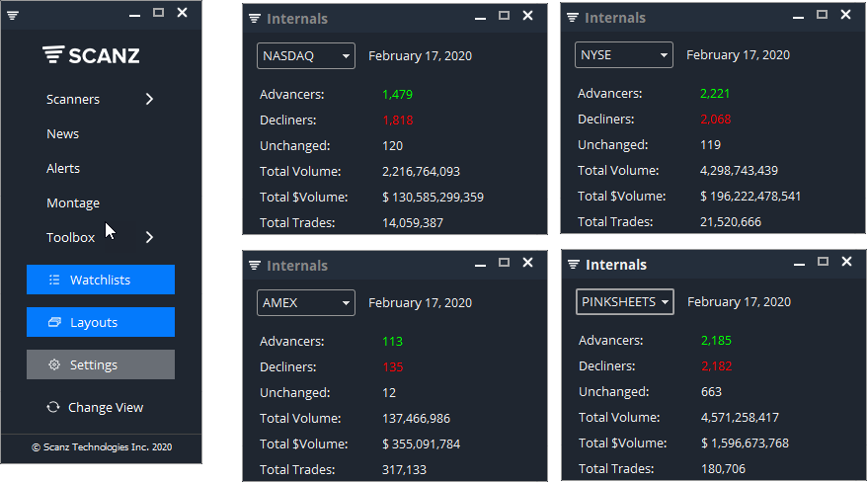This screenshot has height=483, width=868.
Task: Open the Montage menu item
Action: point(73,203)
